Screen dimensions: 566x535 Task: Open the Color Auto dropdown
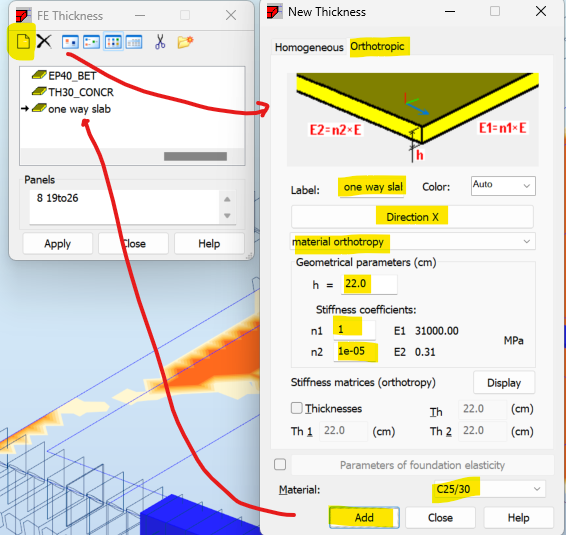(x=503, y=186)
